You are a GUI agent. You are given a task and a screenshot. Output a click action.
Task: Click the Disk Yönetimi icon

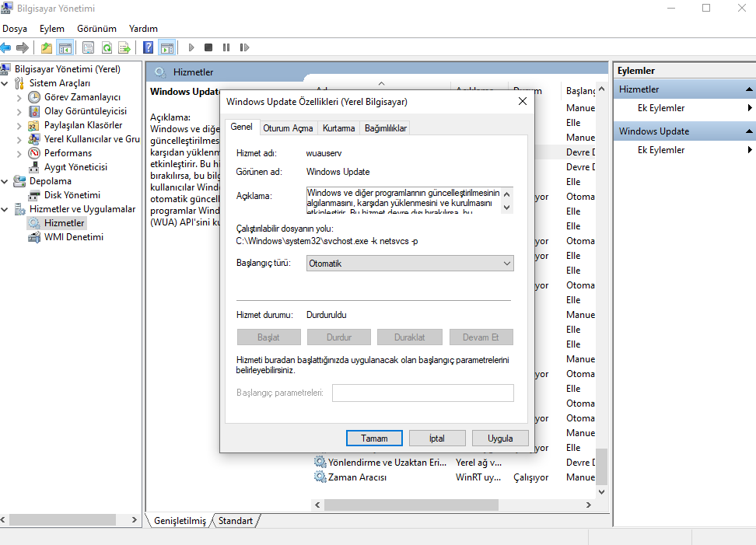(x=33, y=195)
